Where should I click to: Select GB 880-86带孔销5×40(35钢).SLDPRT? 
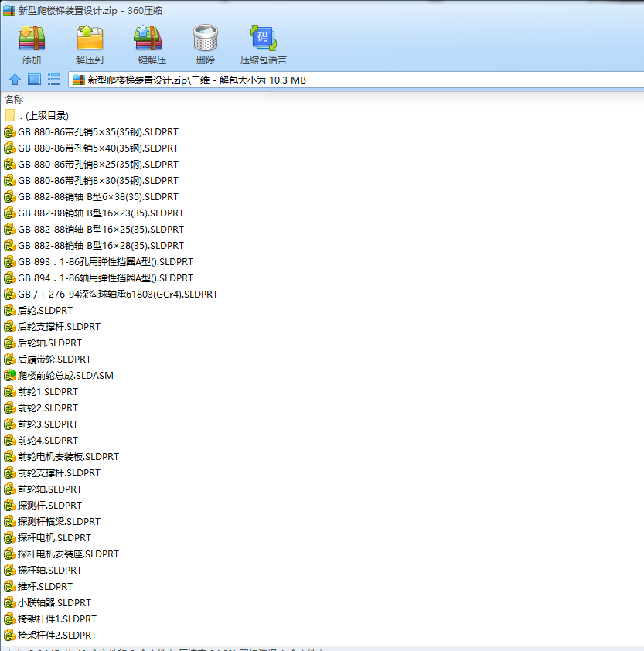(x=91, y=148)
